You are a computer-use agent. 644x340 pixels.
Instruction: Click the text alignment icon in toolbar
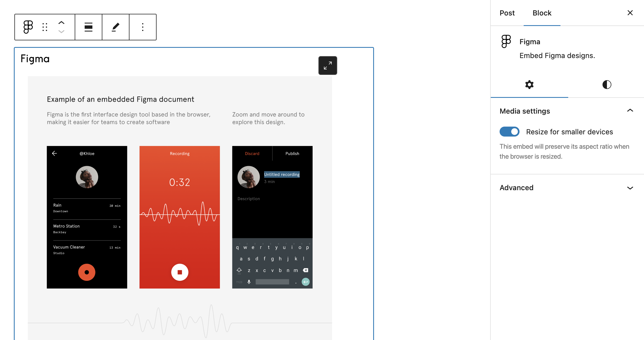tap(89, 27)
